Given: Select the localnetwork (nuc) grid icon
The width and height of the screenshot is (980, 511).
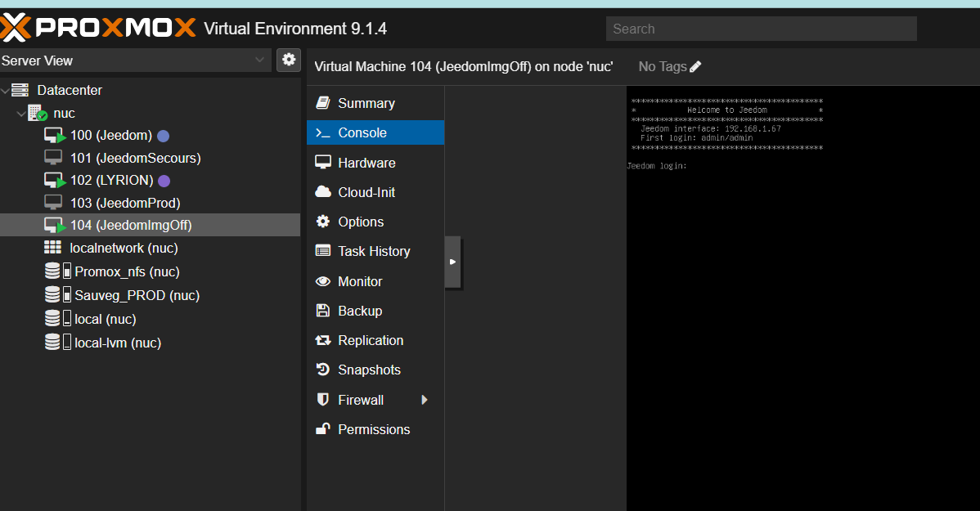Looking at the screenshot, I should point(53,248).
